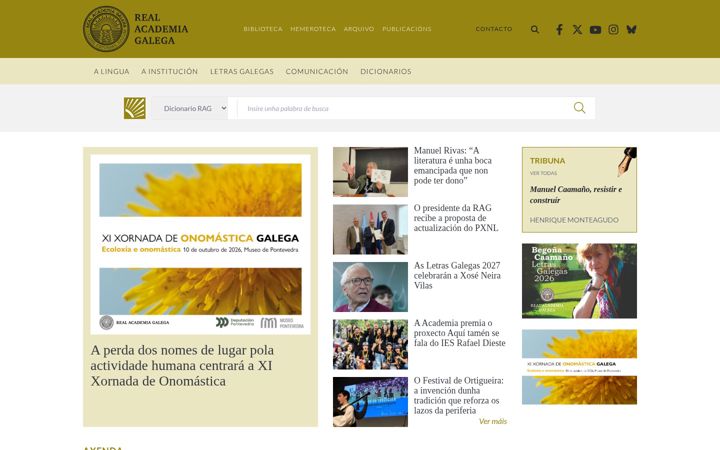Click the 'Ver máis' news link
720x450 pixels.
(x=493, y=422)
